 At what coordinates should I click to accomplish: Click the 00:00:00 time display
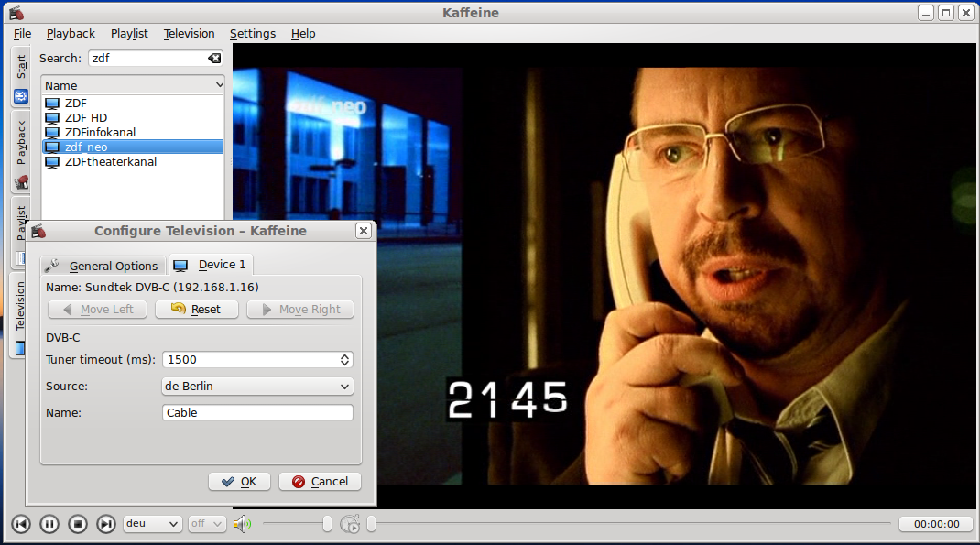(x=936, y=524)
